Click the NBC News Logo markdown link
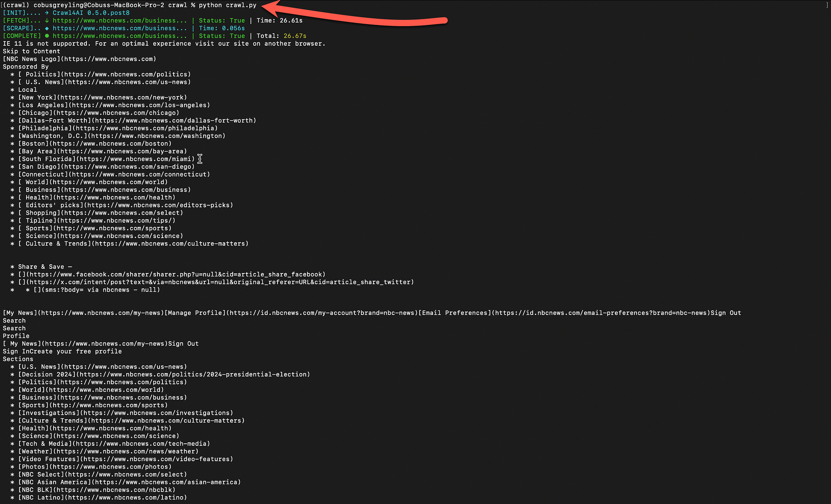The height and width of the screenshot is (504, 831). [x=79, y=59]
